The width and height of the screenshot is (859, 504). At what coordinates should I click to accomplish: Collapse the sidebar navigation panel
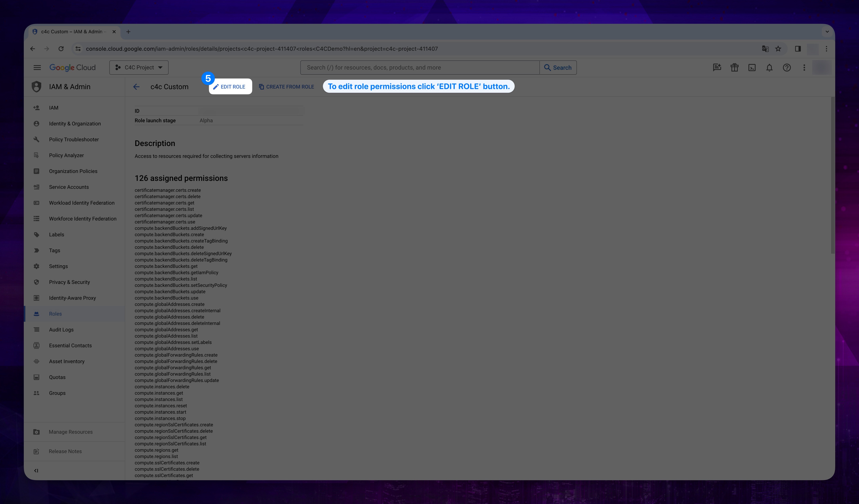(36, 471)
